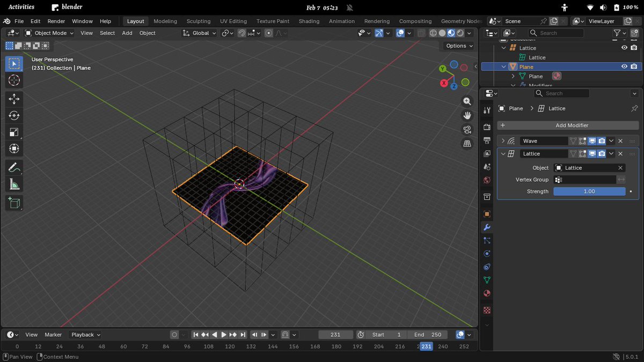Select the Transform tool
The image size is (644, 362).
click(14, 149)
